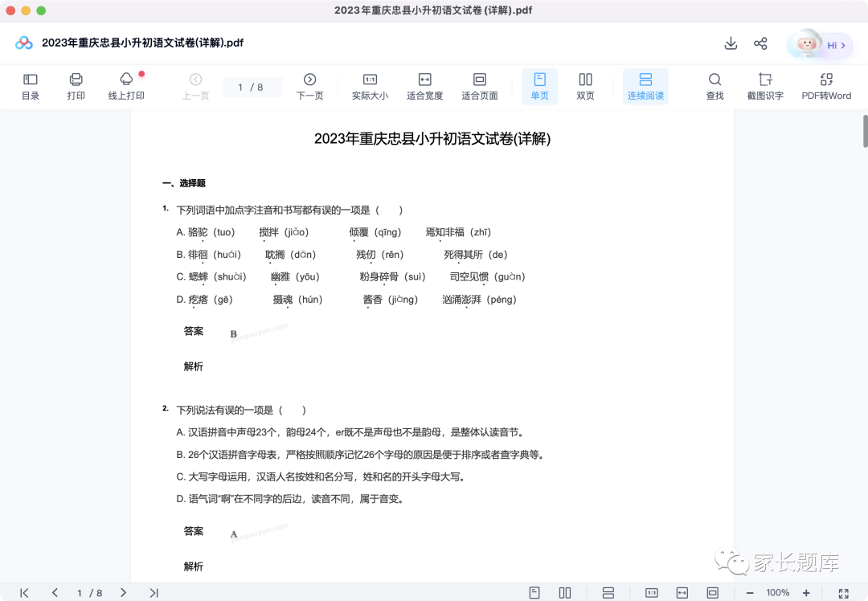This screenshot has width=868, height=601.
Task: Download the PDF file
Action: [731, 43]
